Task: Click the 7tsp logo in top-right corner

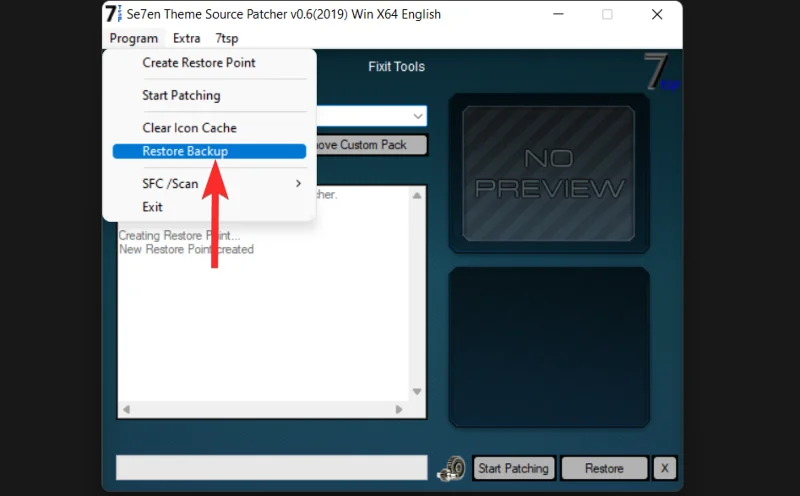Action: coord(659,74)
